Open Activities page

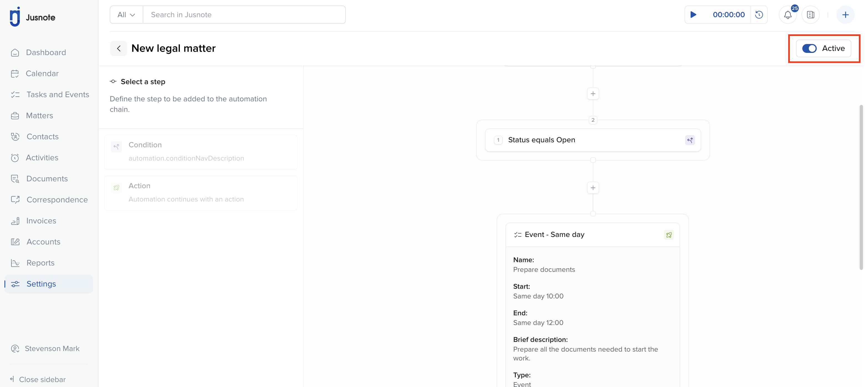(42, 158)
